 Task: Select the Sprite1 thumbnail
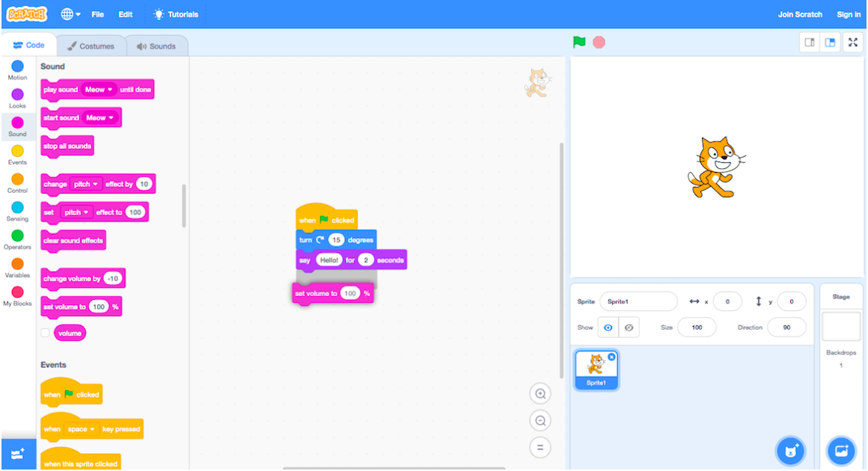coord(596,370)
